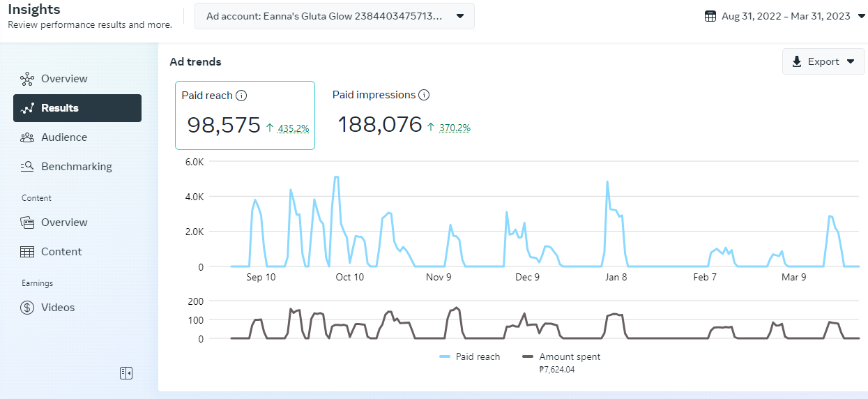Toggle Paid reach series in chart legend
The width and height of the screenshot is (868, 399).
[470, 356]
